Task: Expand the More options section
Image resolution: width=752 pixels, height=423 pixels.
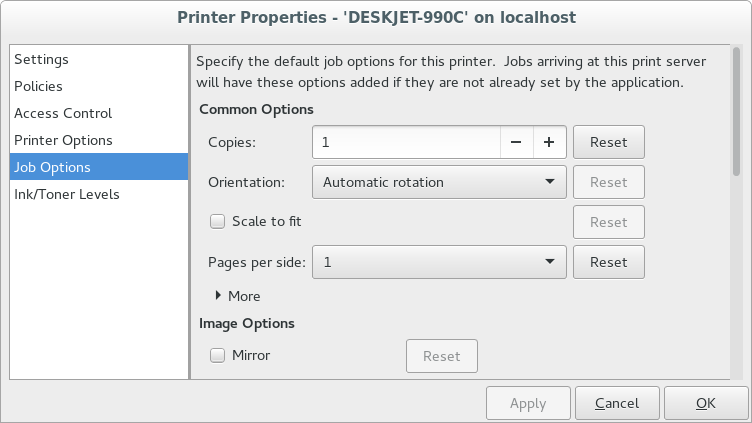Action: tap(238, 296)
